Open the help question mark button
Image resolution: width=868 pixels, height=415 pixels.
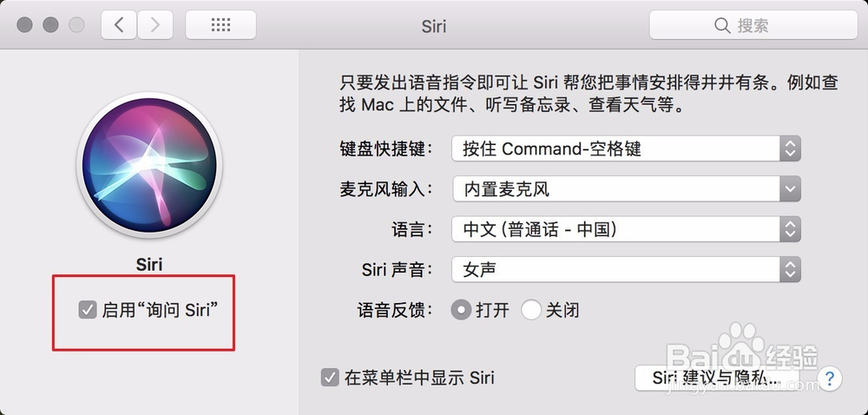click(830, 378)
